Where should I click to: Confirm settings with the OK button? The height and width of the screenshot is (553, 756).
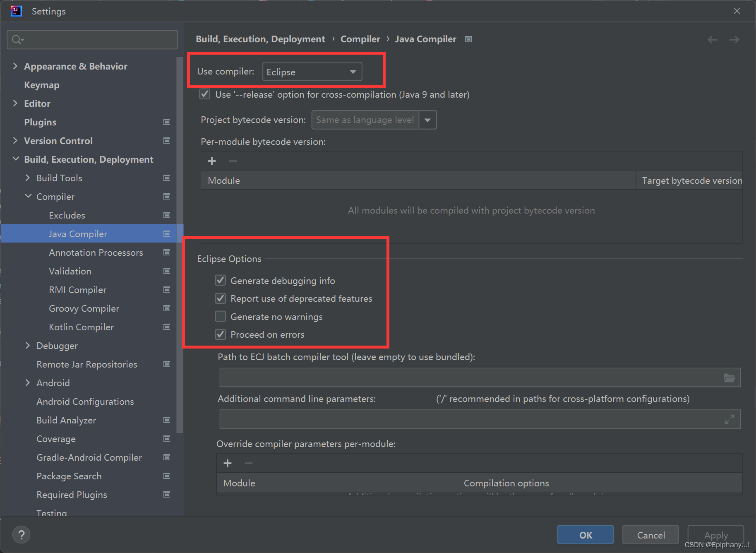[x=586, y=535]
